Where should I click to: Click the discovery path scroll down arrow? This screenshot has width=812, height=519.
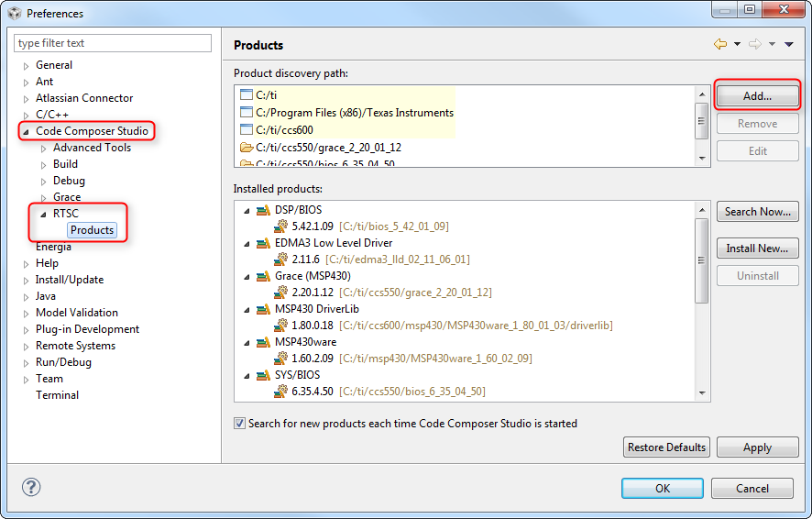[702, 158]
